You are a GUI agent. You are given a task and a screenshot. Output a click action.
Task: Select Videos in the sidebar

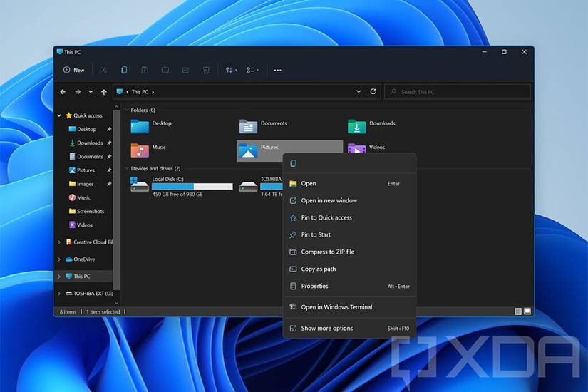(81, 225)
